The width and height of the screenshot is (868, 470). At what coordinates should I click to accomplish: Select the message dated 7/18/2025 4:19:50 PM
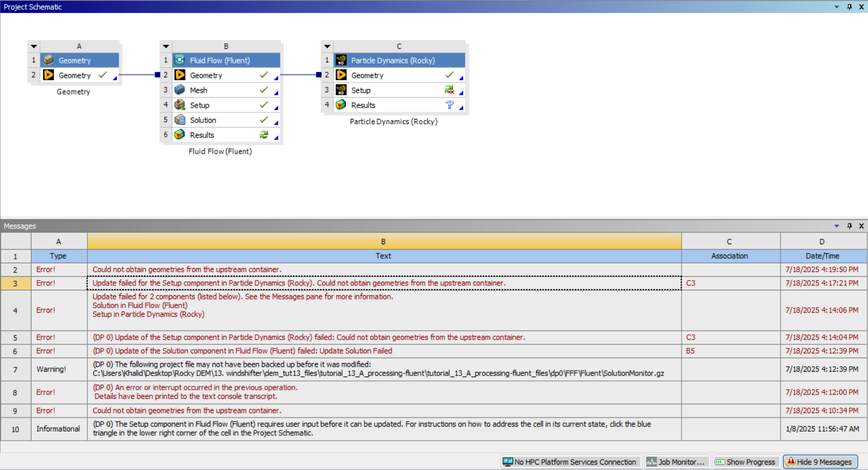pyautogui.click(x=384, y=269)
